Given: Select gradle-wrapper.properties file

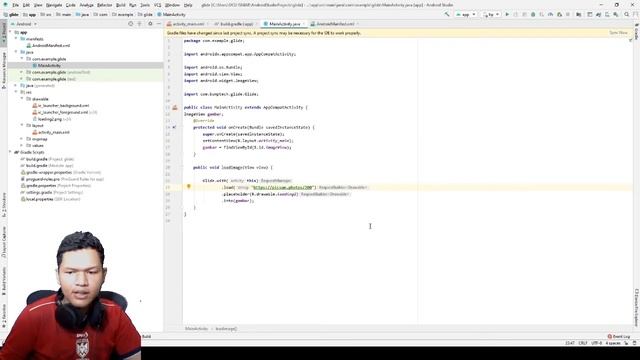Looking at the screenshot, I should [x=60, y=172].
